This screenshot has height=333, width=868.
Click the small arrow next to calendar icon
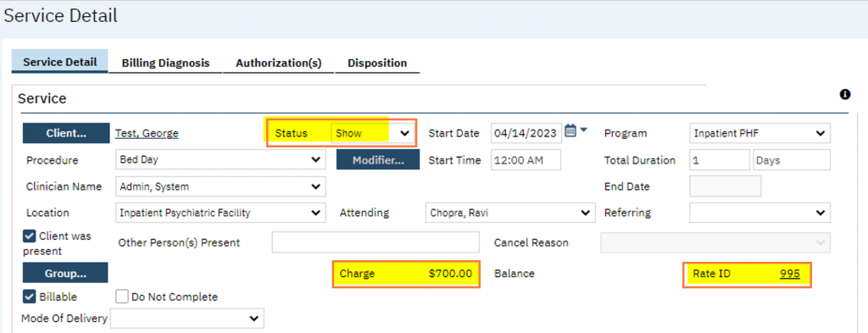583,131
